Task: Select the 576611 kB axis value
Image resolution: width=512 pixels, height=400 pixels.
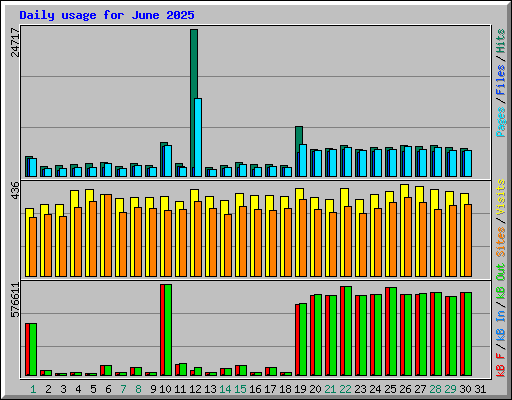Action: pos(15,300)
